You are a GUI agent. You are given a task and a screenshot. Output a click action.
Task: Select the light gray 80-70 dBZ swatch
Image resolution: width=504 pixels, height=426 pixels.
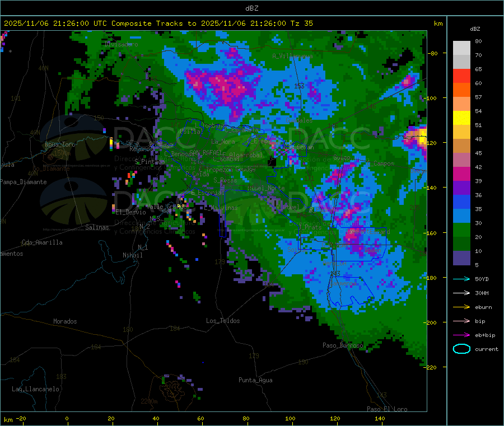(x=461, y=48)
